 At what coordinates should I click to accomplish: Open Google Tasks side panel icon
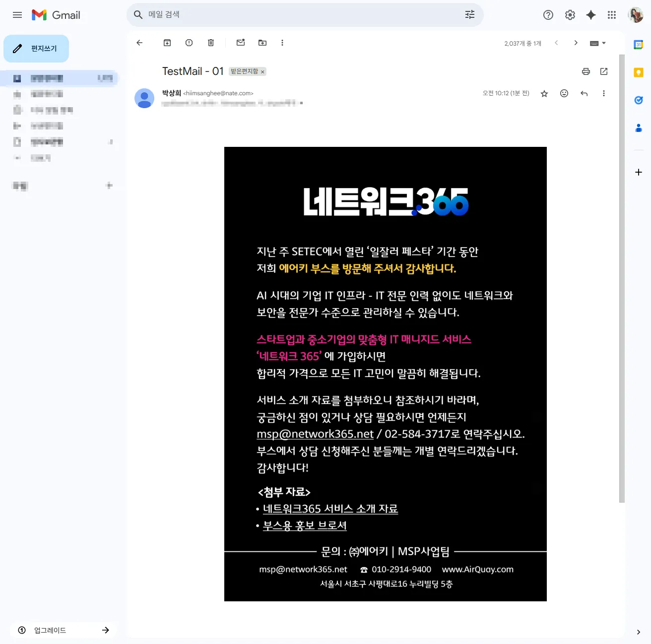[x=639, y=100]
